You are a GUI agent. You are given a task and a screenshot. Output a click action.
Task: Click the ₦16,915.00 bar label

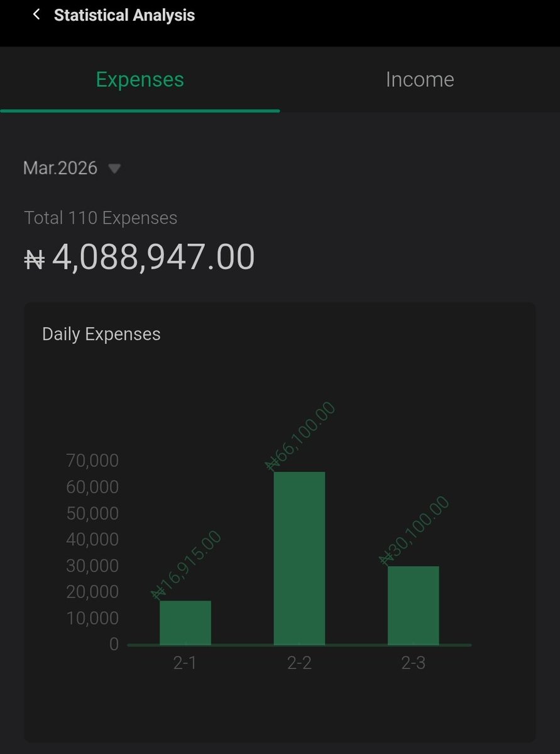[187, 565]
